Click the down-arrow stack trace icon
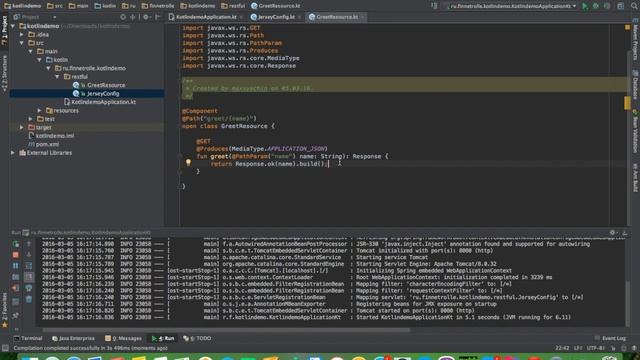The image size is (640, 360). (x=29, y=255)
